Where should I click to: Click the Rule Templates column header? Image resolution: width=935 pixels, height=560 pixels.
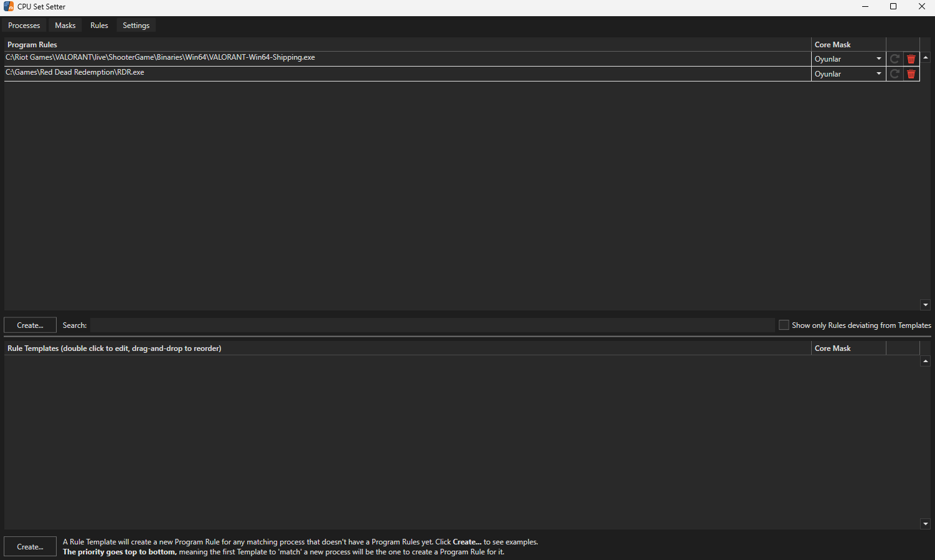[x=408, y=348]
